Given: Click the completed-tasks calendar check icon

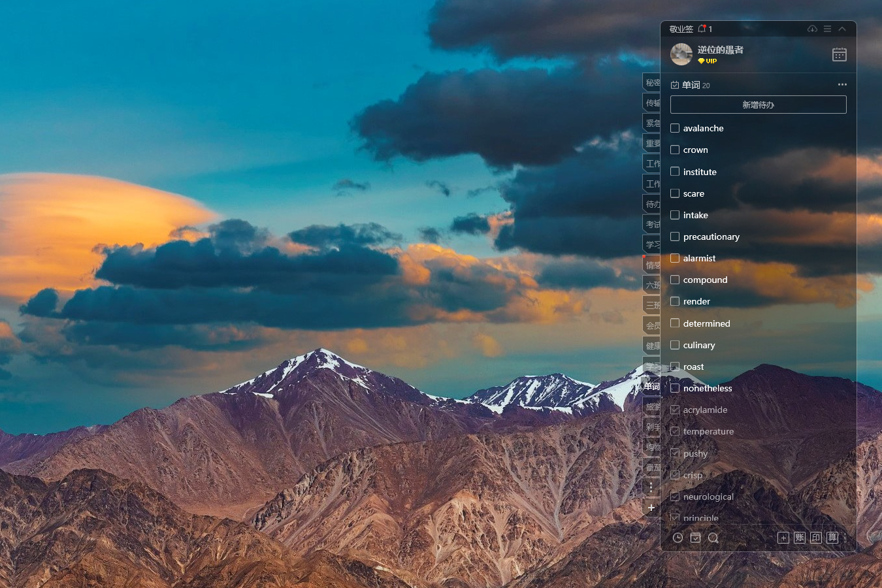Looking at the screenshot, I should (x=695, y=538).
